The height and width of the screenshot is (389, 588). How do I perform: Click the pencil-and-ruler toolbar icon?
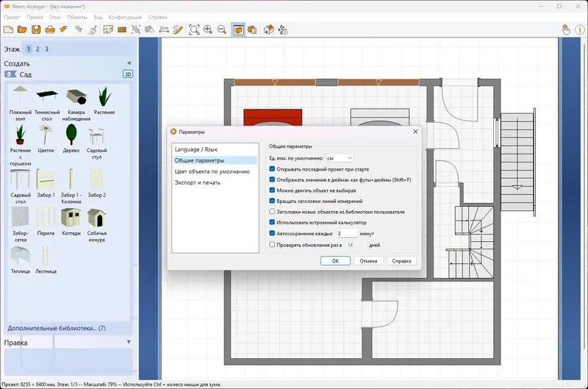pos(178,29)
